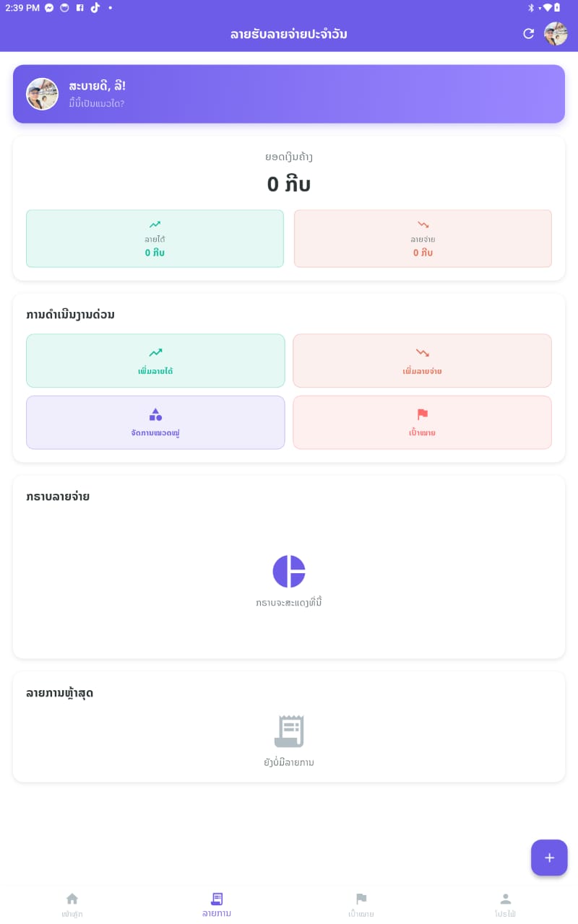Screen dimensions: 578x924
Task: Go to the home tab
Action: click(72, 904)
